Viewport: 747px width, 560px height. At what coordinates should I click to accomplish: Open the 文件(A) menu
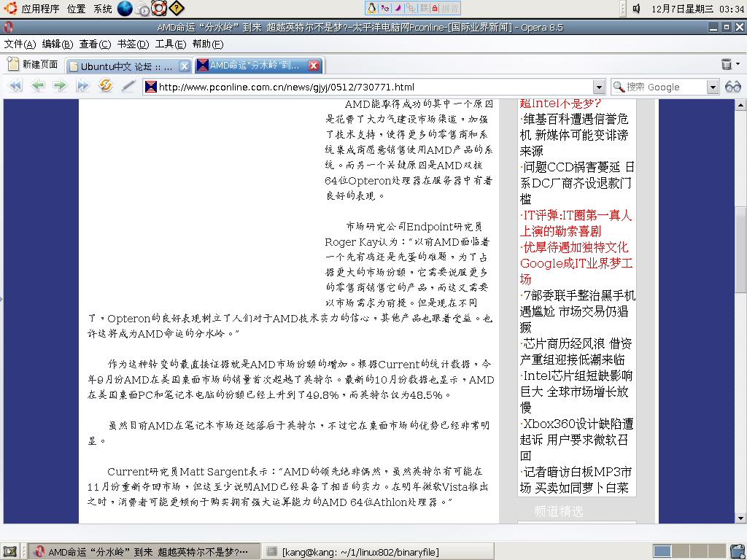click(x=20, y=44)
